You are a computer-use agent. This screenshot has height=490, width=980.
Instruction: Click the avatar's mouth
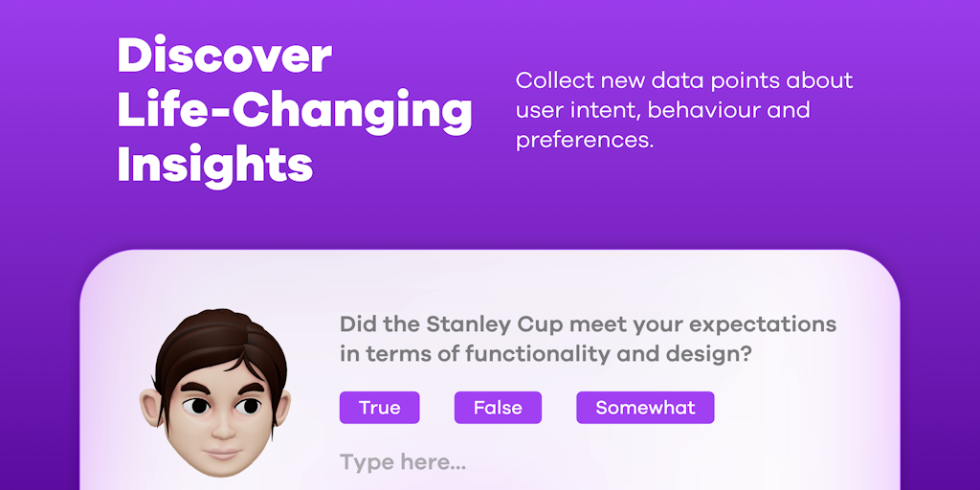(x=223, y=450)
